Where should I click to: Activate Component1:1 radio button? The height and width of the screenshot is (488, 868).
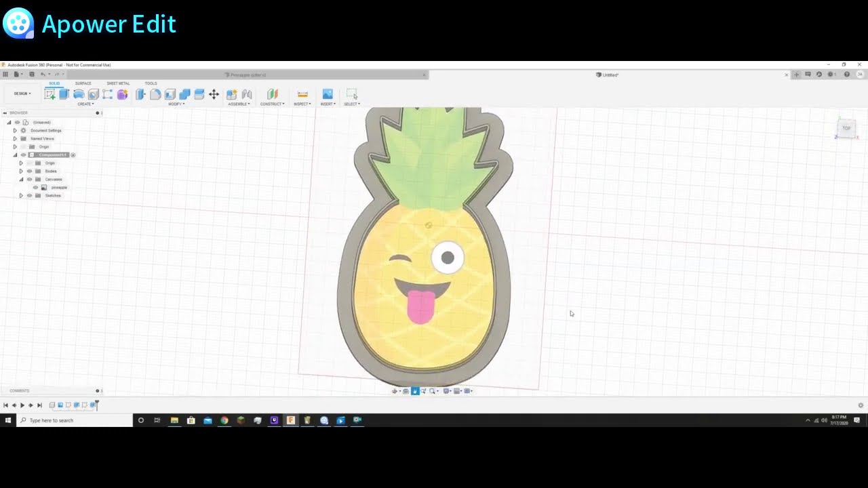tap(73, 155)
